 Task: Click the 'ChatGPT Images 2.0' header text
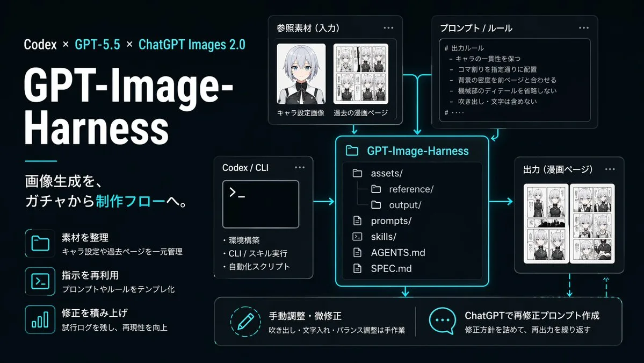(192, 45)
